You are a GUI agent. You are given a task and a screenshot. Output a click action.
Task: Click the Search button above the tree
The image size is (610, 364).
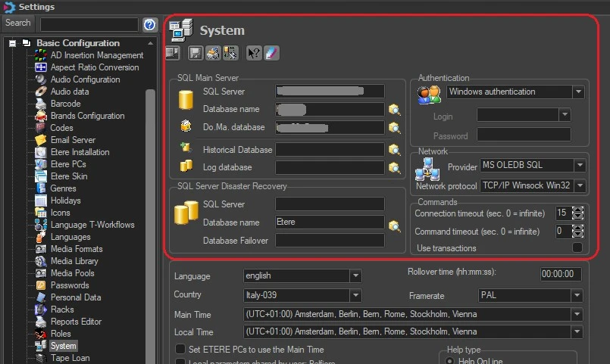click(18, 23)
